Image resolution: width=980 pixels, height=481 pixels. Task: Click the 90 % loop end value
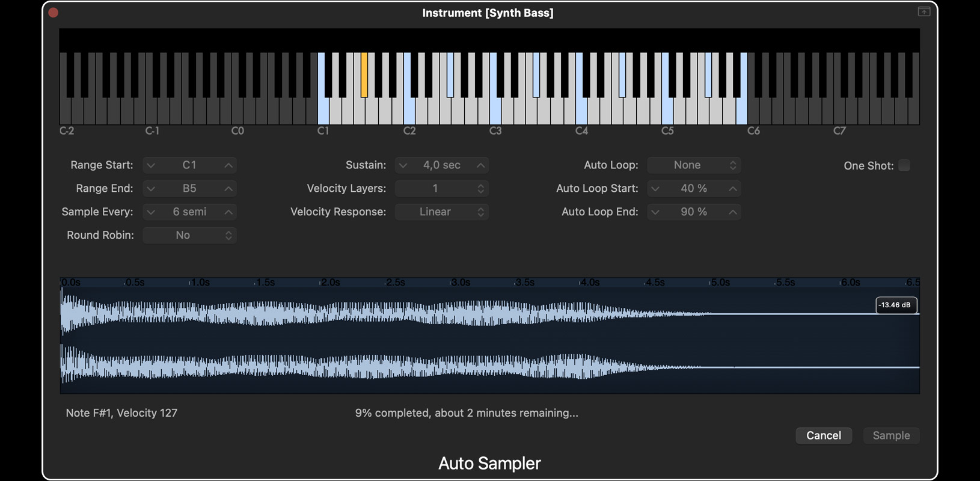694,212
